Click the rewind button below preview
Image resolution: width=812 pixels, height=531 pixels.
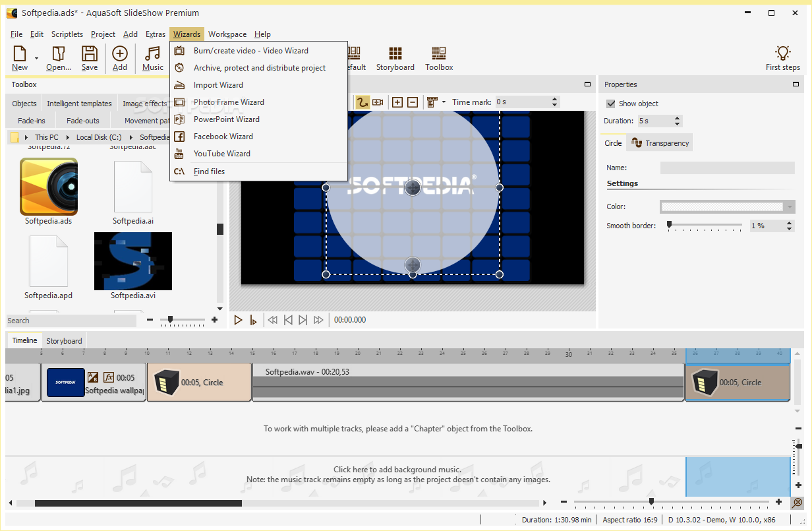[x=272, y=320]
